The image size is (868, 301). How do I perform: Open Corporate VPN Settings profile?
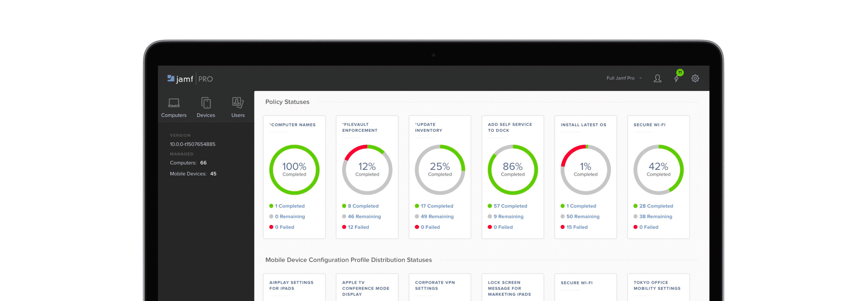(x=435, y=286)
